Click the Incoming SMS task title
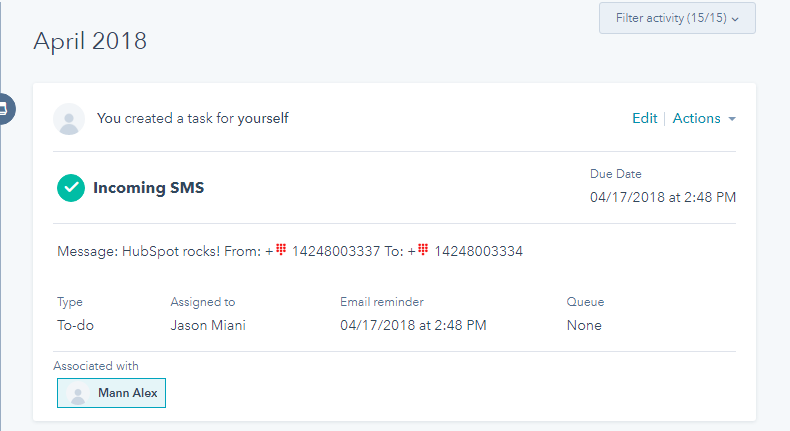Image resolution: width=790 pixels, height=431 pixels. click(x=149, y=188)
